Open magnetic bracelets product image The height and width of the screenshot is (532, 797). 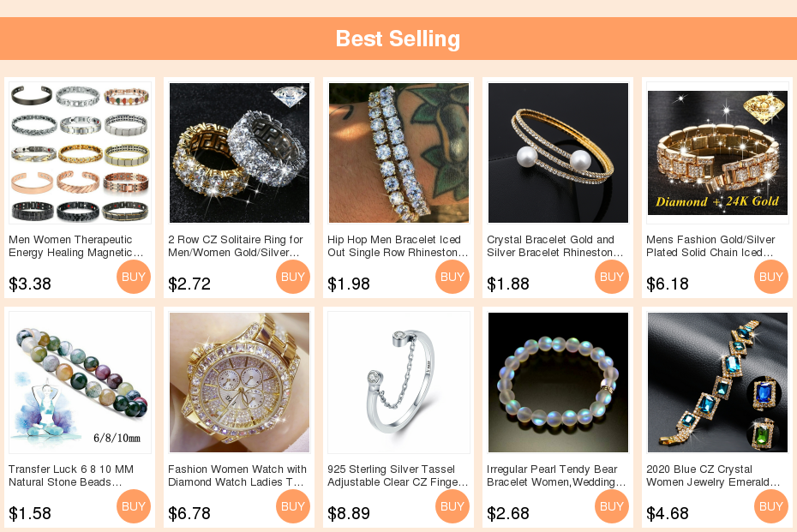click(x=80, y=152)
